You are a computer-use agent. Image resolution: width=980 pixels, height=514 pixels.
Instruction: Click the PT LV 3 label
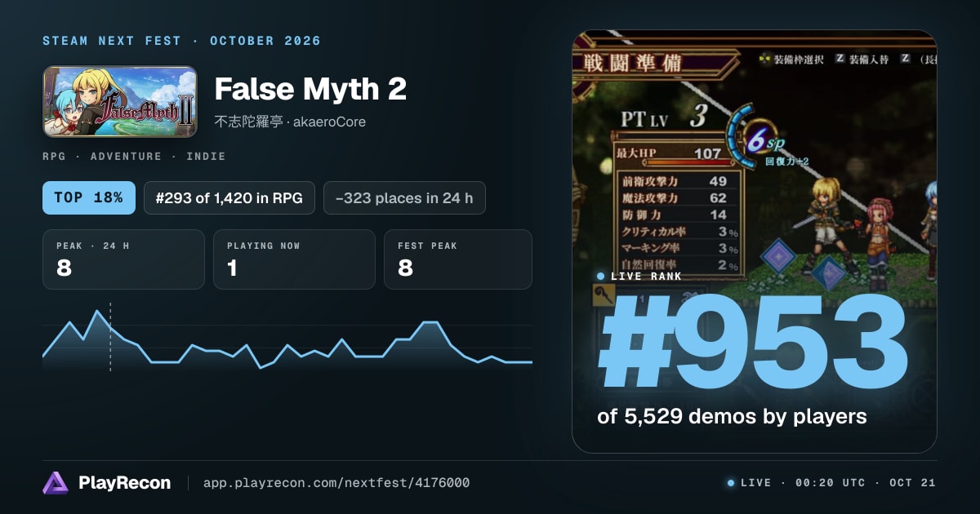(x=663, y=117)
